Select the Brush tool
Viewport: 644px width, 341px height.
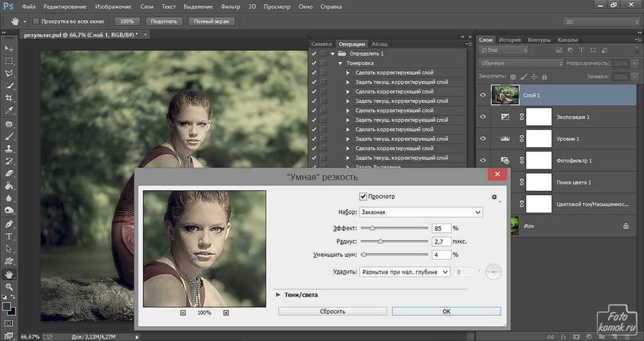(x=9, y=136)
